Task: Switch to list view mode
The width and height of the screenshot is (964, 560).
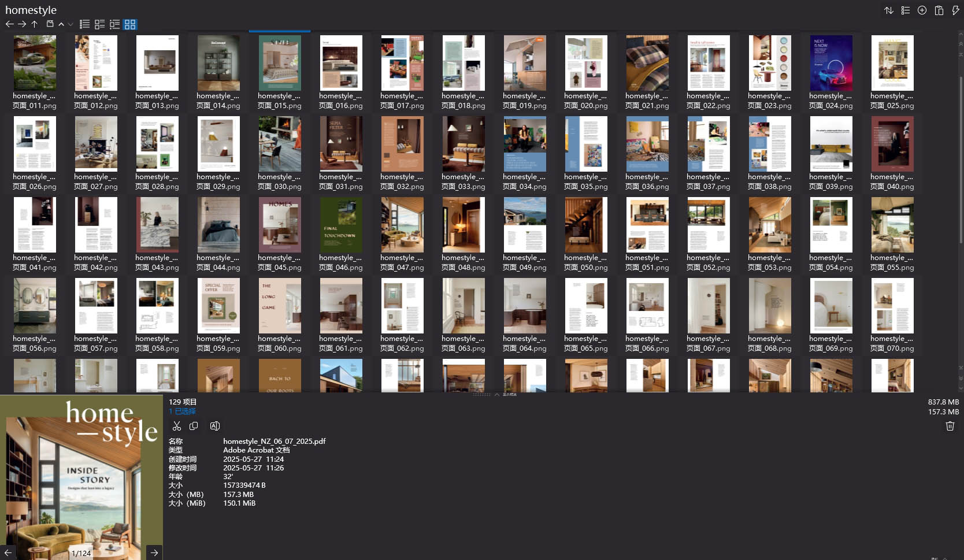Action: click(84, 24)
